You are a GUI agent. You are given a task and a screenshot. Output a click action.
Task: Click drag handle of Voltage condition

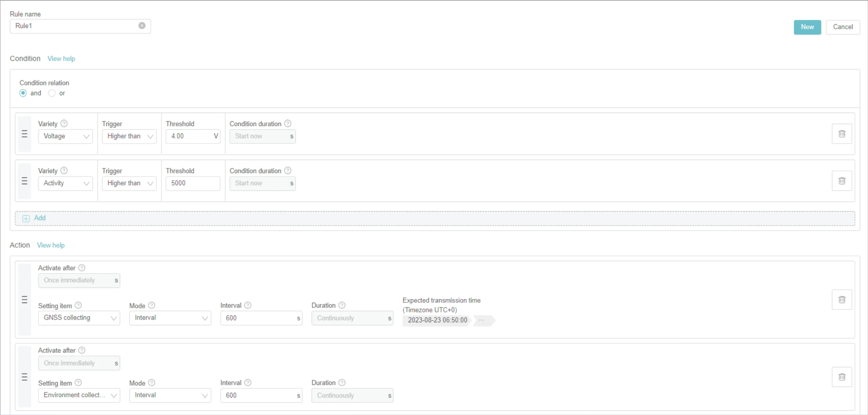click(x=24, y=134)
